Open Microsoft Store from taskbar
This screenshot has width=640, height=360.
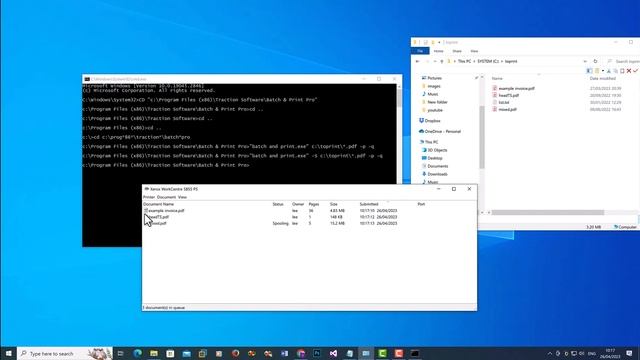coord(170,353)
